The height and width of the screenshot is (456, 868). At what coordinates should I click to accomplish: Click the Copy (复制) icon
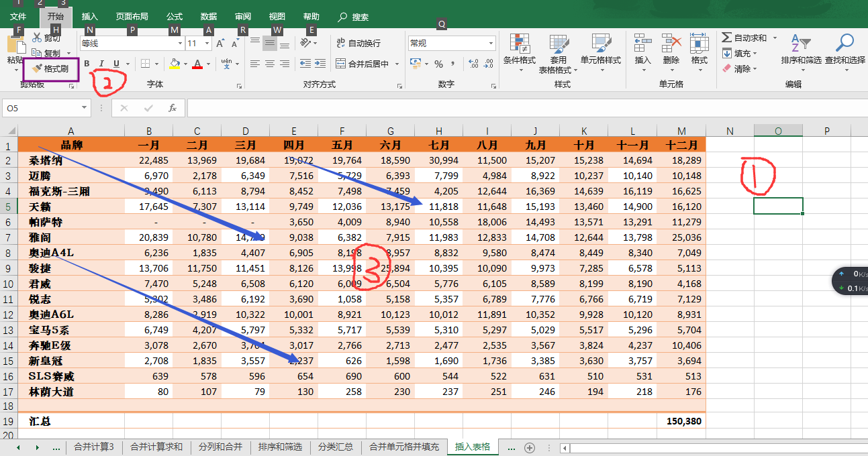pos(36,53)
